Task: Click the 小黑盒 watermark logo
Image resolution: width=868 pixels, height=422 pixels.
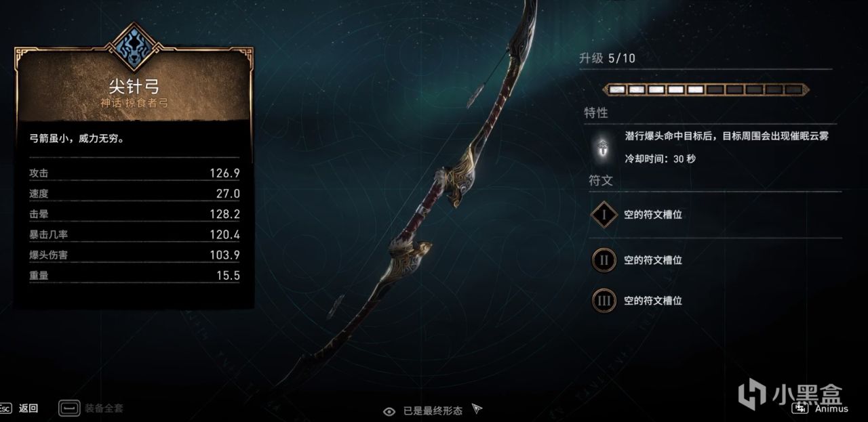Action: (x=790, y=394)
